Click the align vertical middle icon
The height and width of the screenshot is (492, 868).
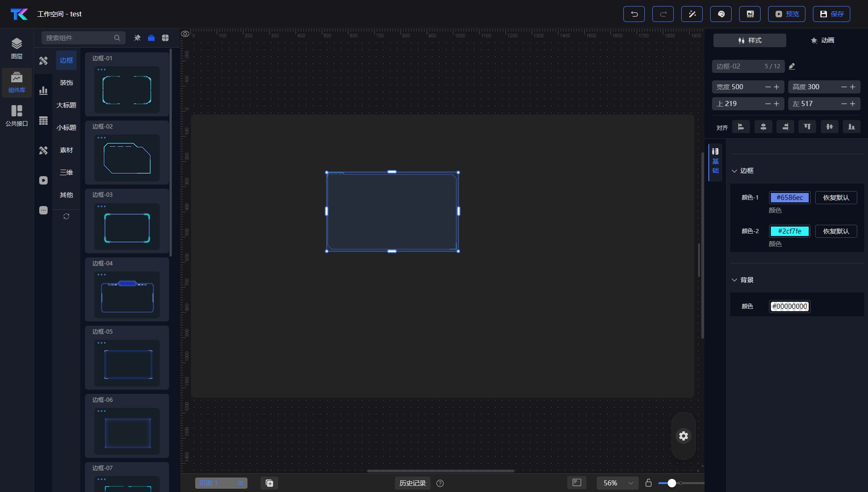(x=830, y=127)
